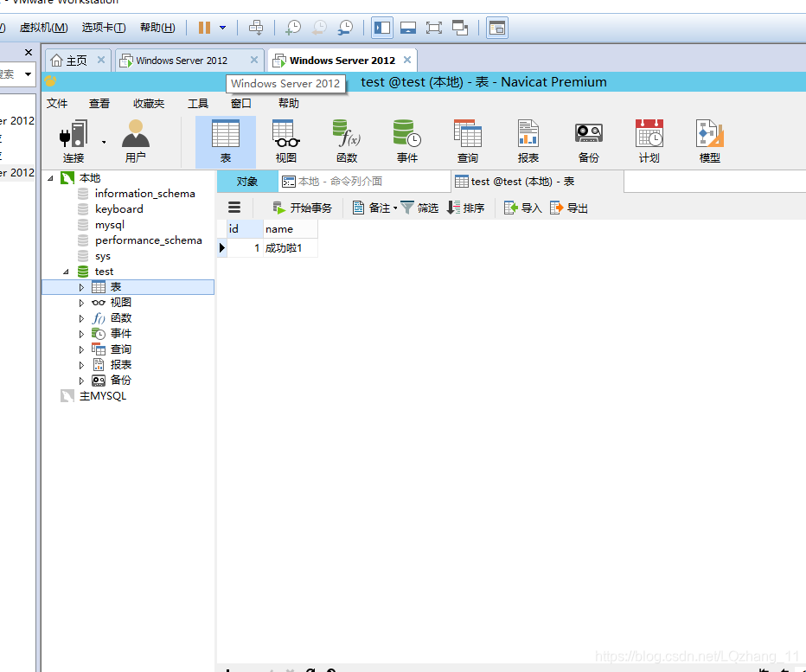Click VMware console view icon
The height and width of the screenshot is (672, 806).
pyautogui.click(x=497, y=28)
